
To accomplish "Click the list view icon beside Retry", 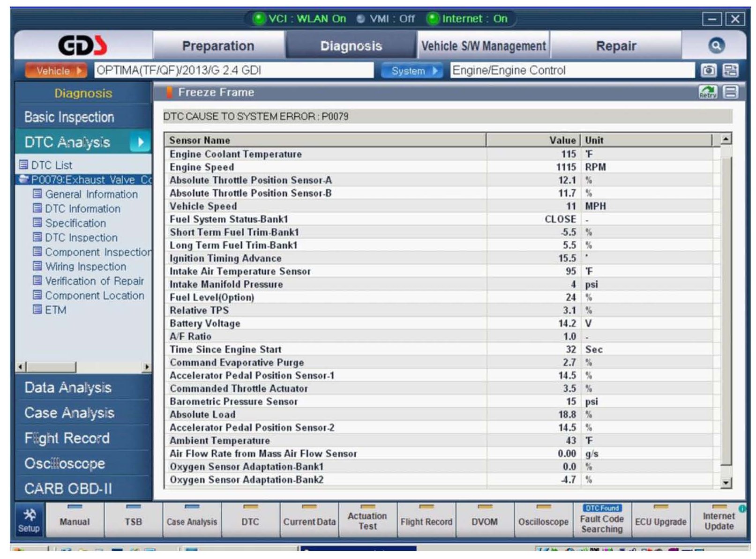I will (x=730, y=92).
